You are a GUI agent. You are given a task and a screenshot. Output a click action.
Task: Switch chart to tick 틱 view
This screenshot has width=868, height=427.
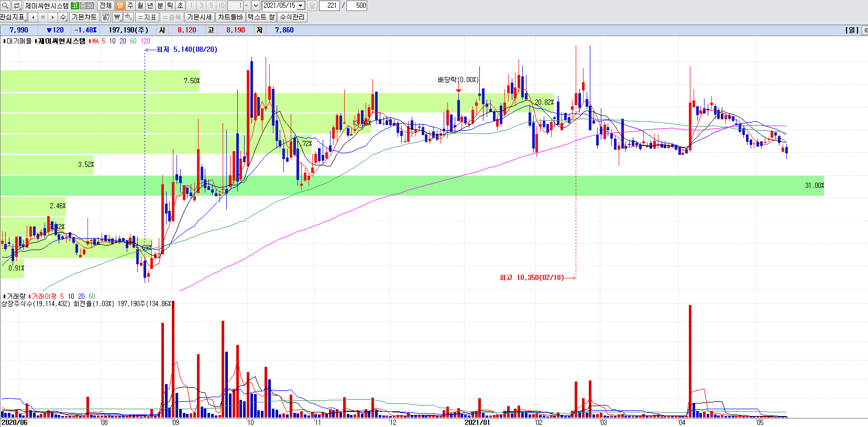170,5
